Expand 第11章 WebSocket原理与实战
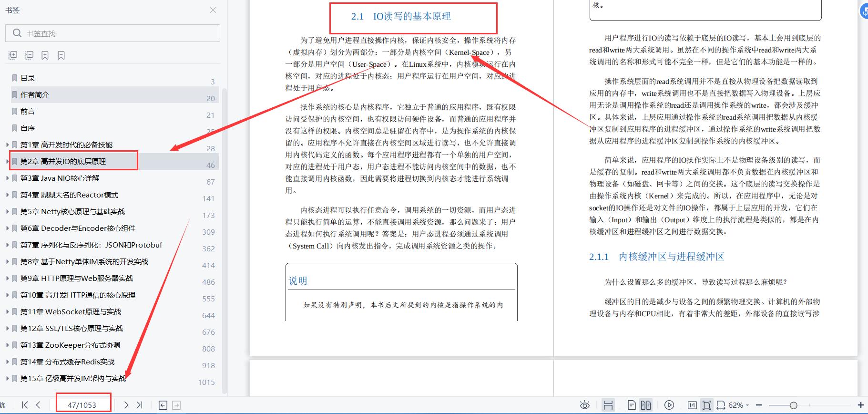The image size is (868, 414). (x=7, y=311)
